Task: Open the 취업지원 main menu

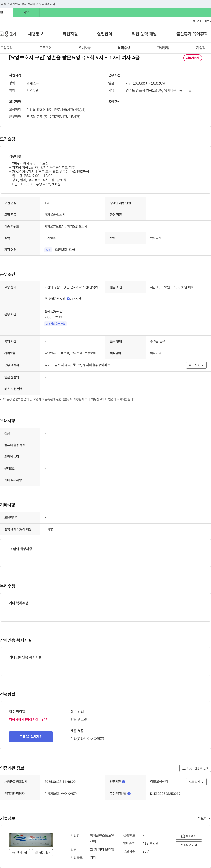Action: point(70,34)
